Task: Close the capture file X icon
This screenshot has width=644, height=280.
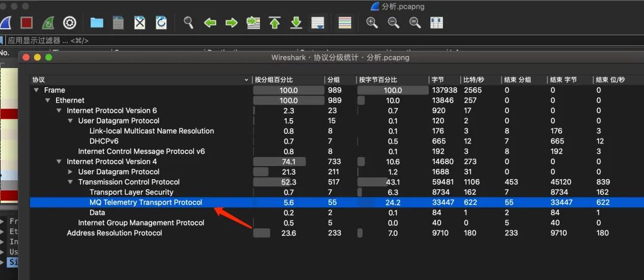Action: coord(140,23)
